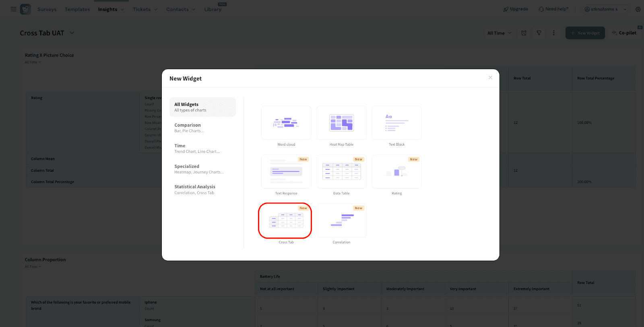This screenshot has width=644, height=327.
Task: Select the Text Response widget
Action: 286,172
